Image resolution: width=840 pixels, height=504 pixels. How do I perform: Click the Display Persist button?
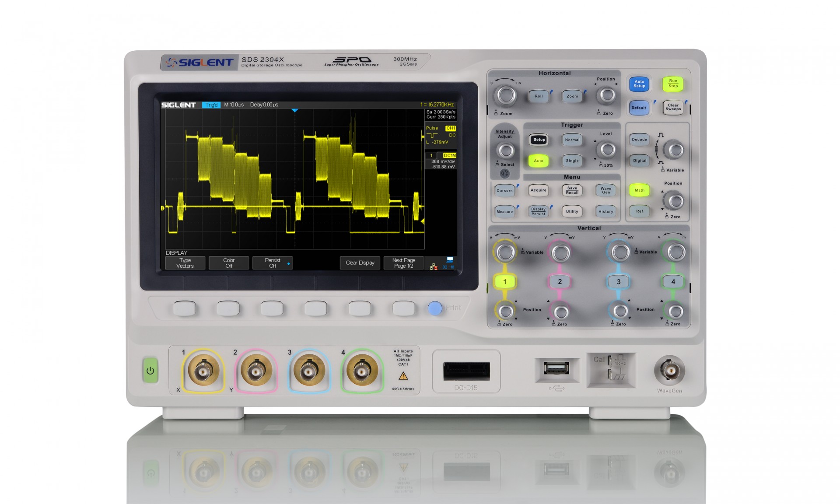coord(538,211)
